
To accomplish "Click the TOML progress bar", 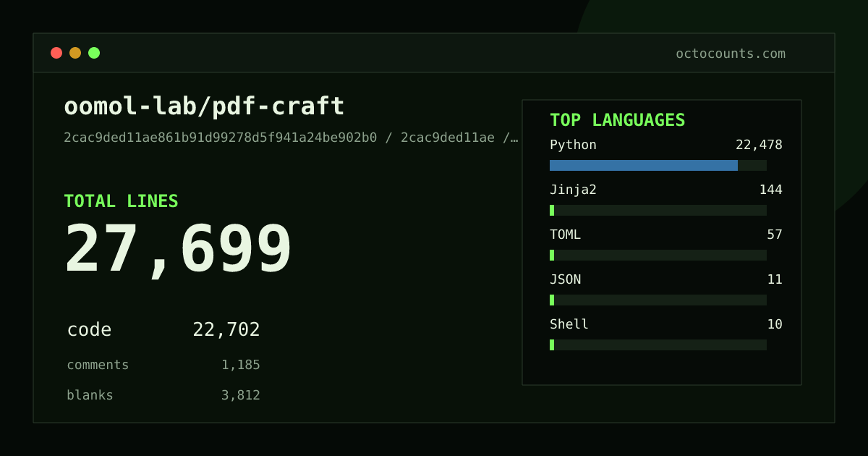I will (658, 255).
